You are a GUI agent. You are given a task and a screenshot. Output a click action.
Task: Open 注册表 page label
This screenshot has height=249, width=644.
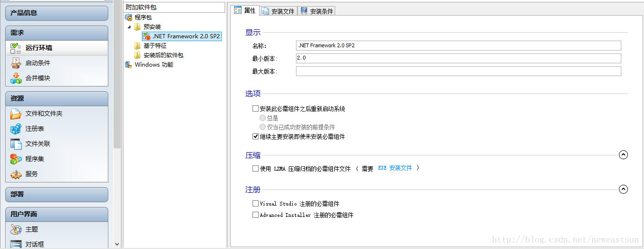pos(35,129)
